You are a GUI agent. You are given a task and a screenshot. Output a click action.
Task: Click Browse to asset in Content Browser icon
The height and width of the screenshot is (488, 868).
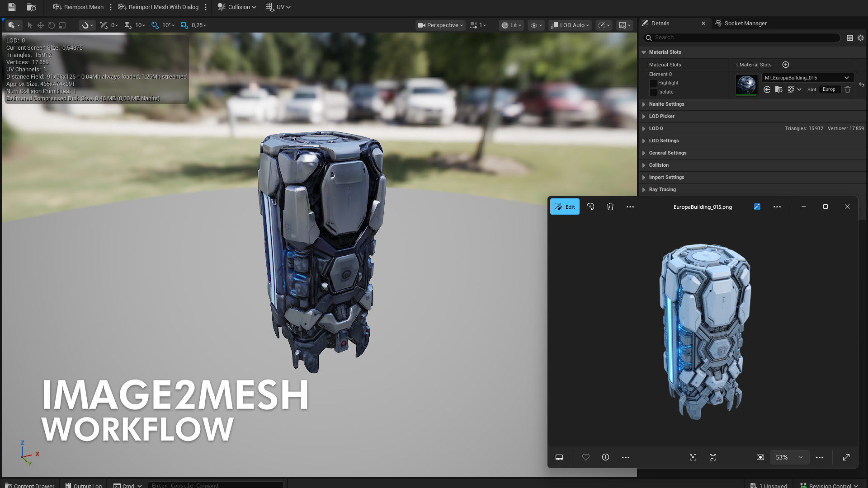[x=31, y=7]
